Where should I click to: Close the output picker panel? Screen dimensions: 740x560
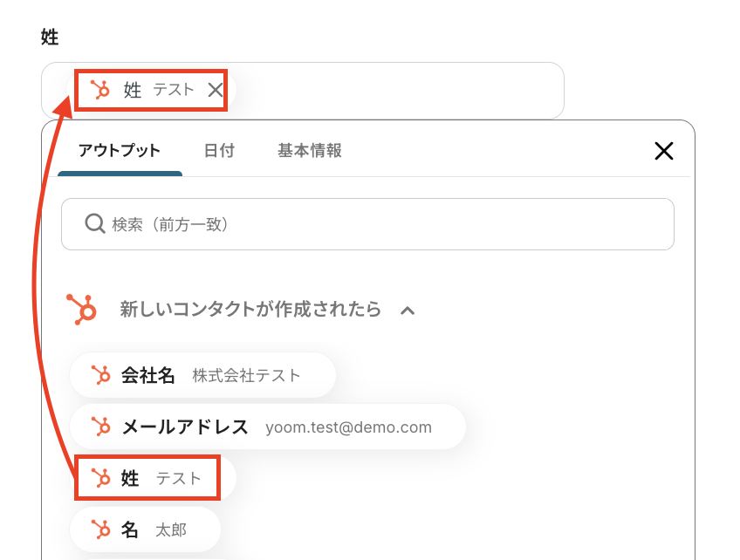[663, 151]
